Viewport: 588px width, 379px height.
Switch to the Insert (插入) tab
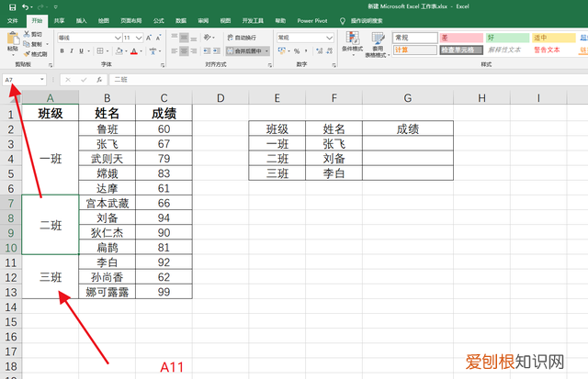[82, 21]
